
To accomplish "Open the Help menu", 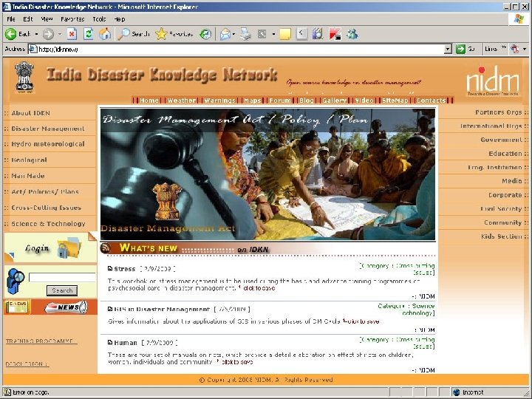I will tap(120, 19).
